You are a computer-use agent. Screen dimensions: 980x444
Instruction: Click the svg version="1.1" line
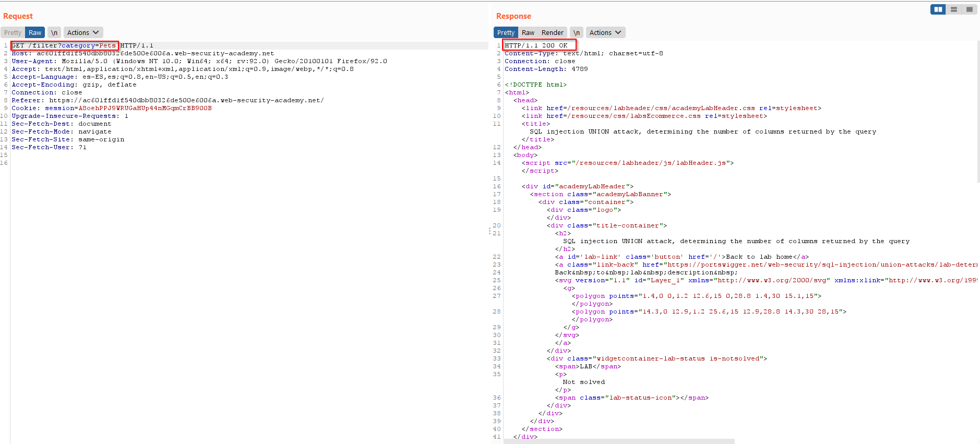(766, 280)
